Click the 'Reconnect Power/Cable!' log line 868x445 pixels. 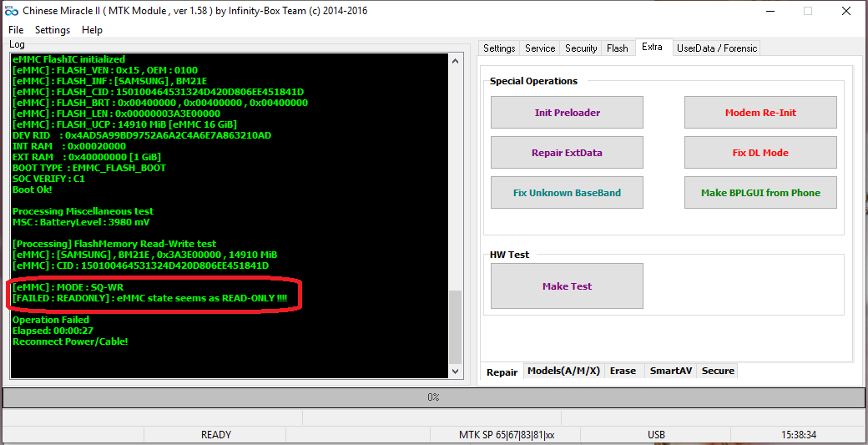[70, 341]
